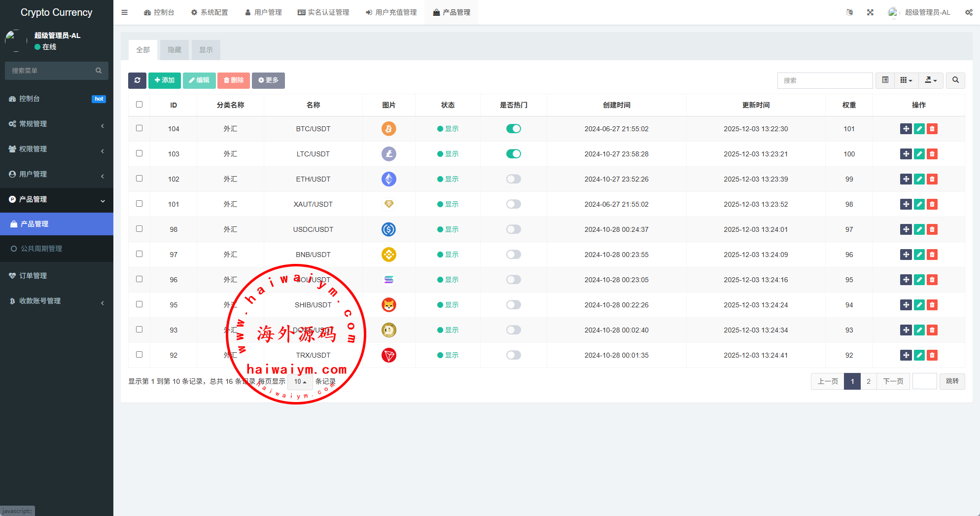Open 用户充值管理 in the top navigation
The image size is (980, 516).
point(391,12)
